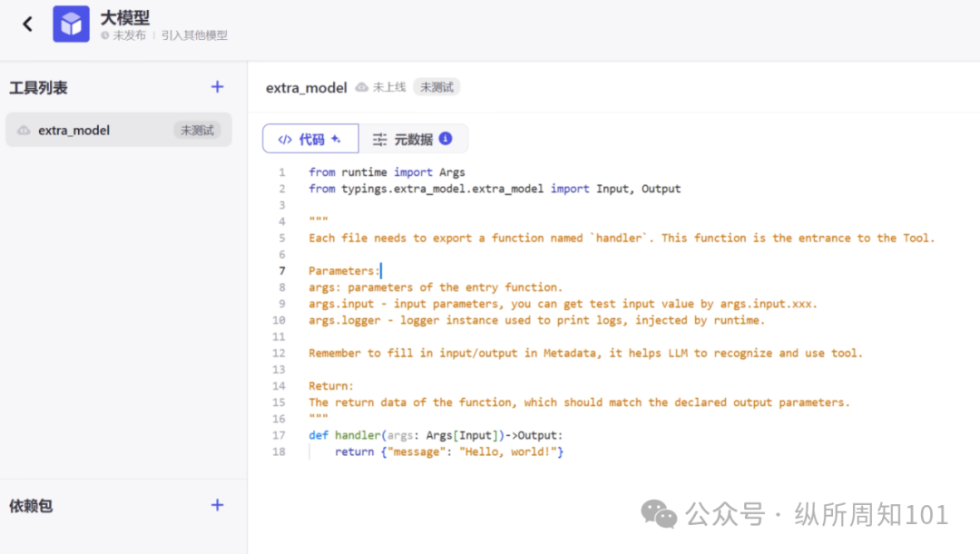This screenshot has width=980, height=554.
Task: Click cloud icon beside extra_model in sidebar
Action: 24,131
